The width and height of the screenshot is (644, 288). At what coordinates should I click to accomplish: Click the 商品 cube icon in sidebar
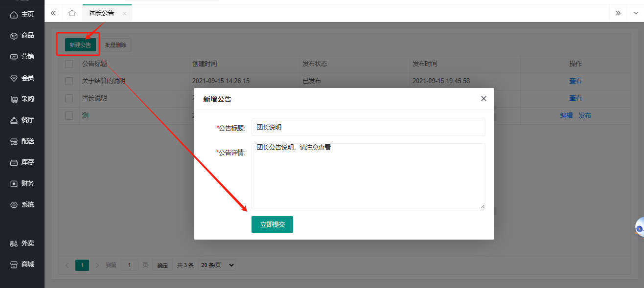coord(14,36)
